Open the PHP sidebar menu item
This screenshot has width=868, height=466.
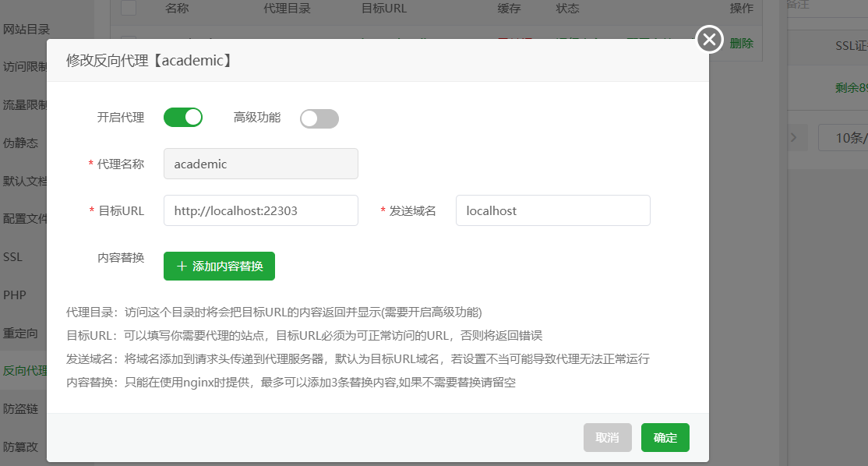[15, 295]
